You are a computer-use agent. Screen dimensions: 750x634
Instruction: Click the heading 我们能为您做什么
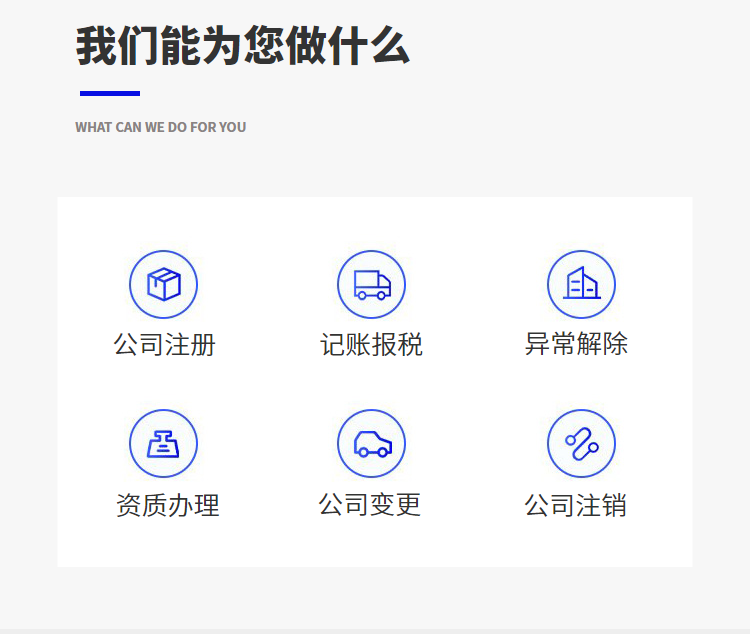243,47
